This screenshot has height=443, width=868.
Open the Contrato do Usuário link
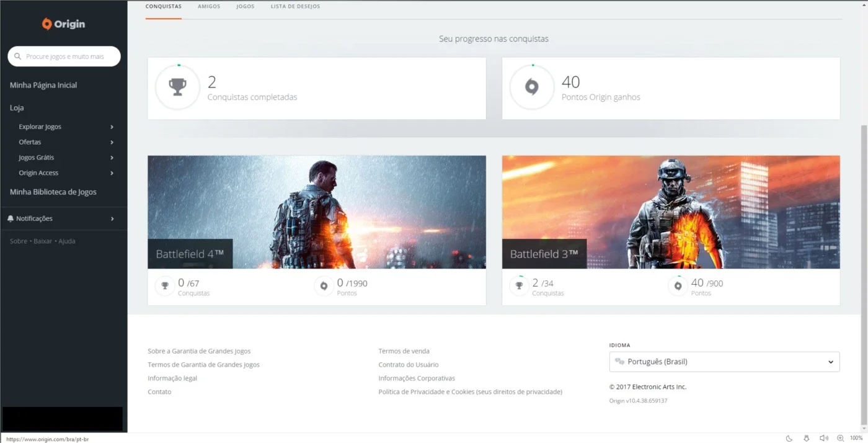[x=409, y=365]
